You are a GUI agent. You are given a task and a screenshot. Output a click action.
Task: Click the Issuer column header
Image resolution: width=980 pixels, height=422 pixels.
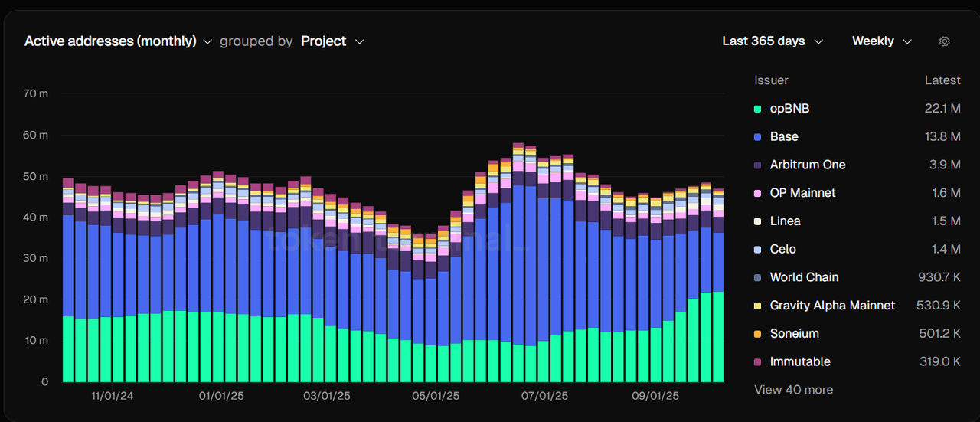click(771, 80)
